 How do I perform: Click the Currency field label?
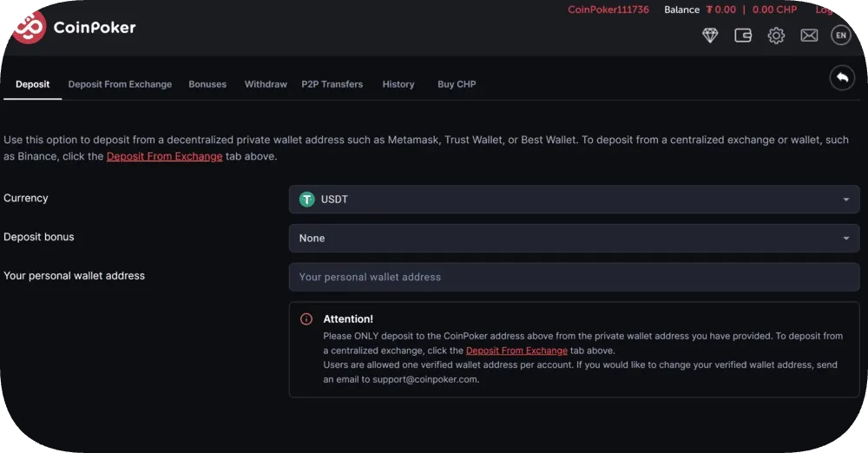26,198
